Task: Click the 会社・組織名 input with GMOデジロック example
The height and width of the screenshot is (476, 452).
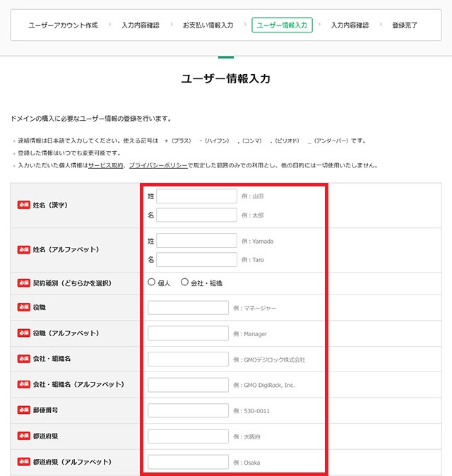Action: [188, 359]
